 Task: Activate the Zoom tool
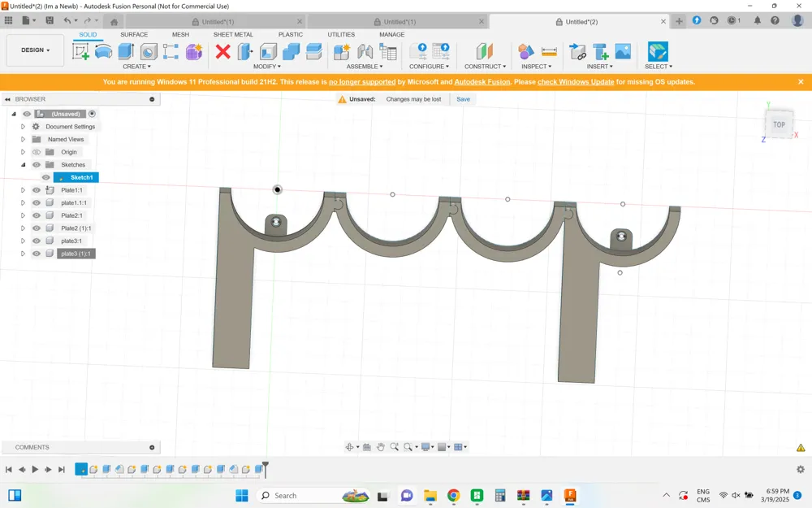pos(395,446)
